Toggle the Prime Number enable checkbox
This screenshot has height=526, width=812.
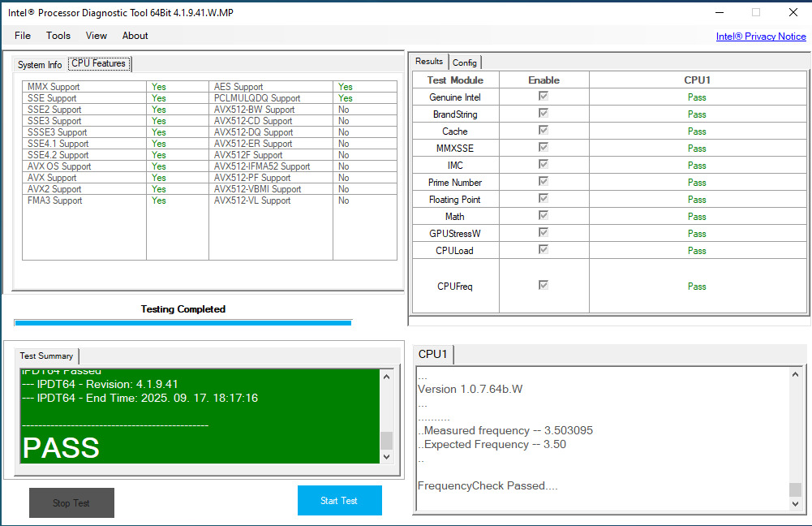[x=543, y=181]
